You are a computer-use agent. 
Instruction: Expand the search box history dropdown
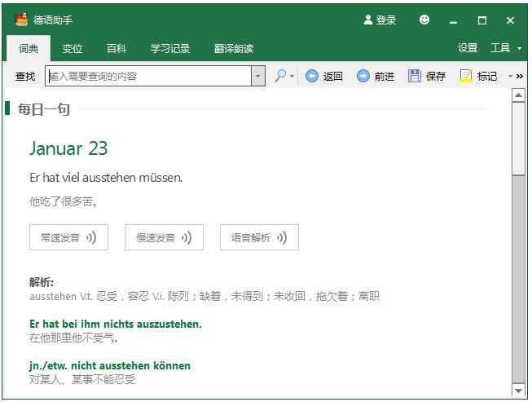258,76
